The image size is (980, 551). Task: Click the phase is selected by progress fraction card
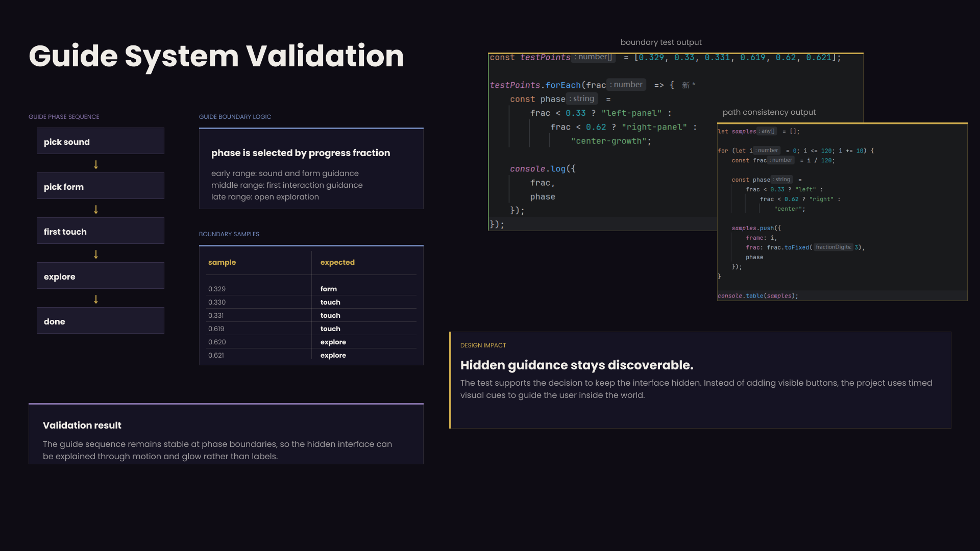pos(311,168)
